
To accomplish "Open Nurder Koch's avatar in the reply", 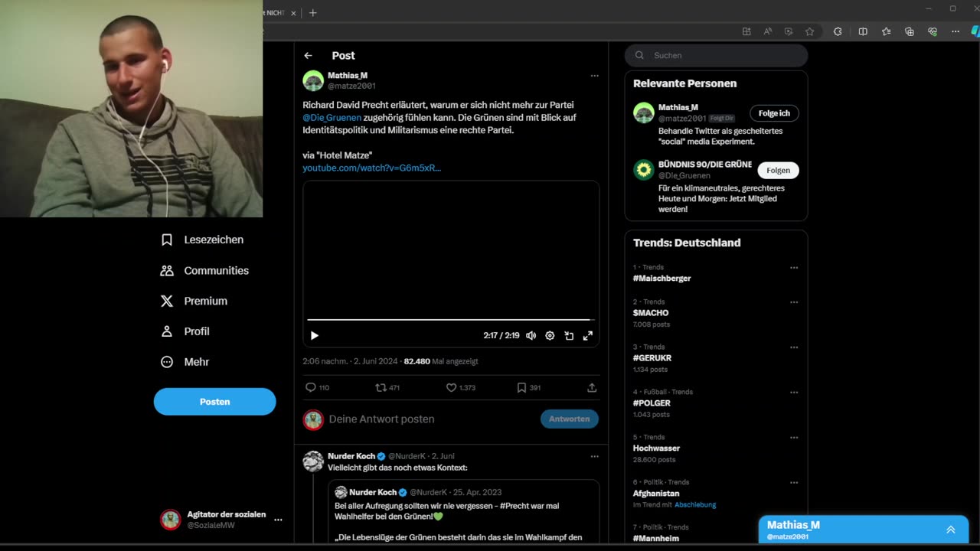I will [x=313, y=461].
